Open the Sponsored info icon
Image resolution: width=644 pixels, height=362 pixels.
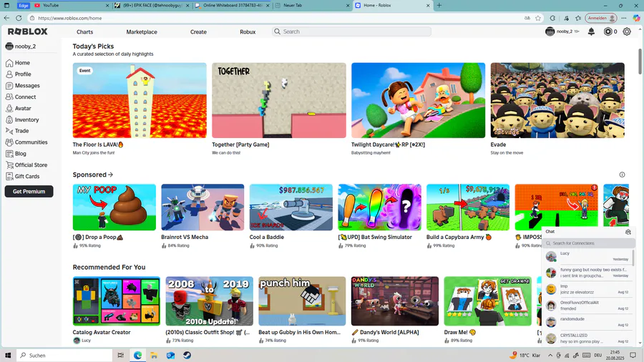[623, 175]
